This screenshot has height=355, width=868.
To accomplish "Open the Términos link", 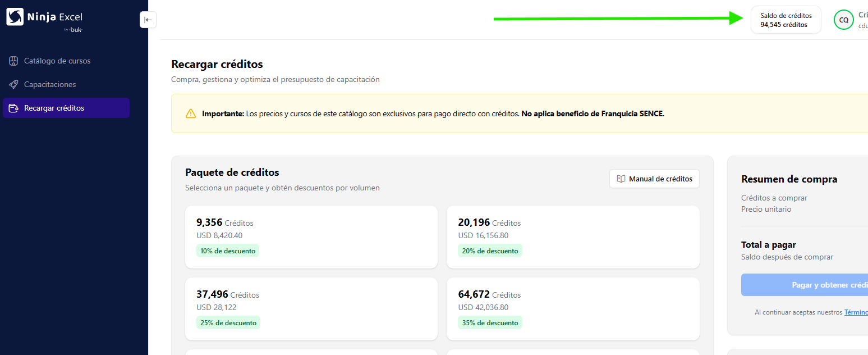I will pyautogui.click(x=856, y=312).
